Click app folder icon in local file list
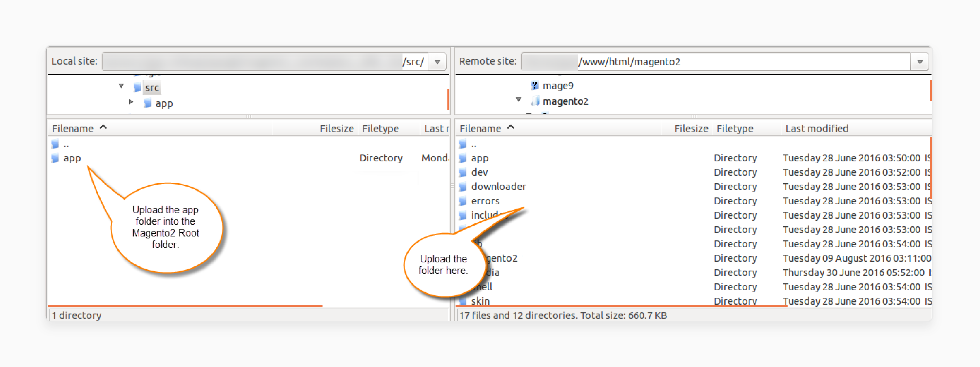This screenshot has width=980, height=367. click(x=55, y=158)
